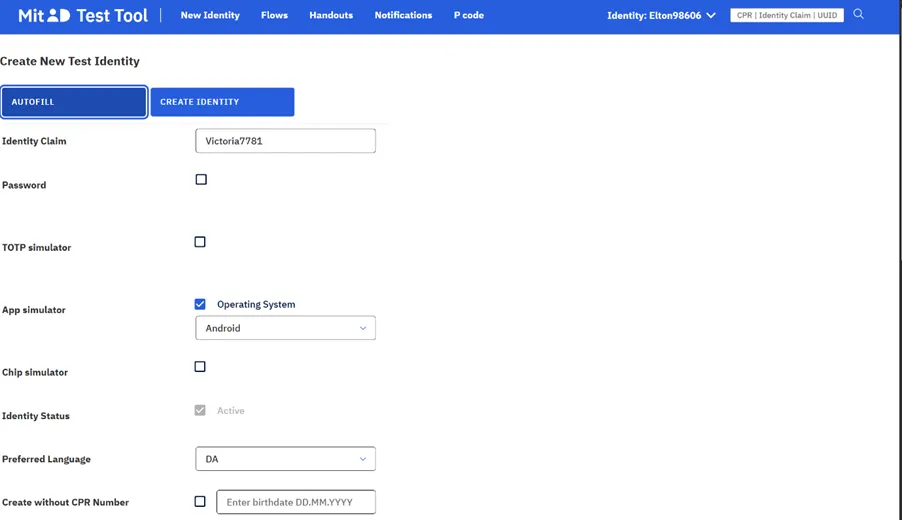Screen dimensions: 902x520
Task: Click the MitID Test Tool logo
Action: (x=83, y=16)
